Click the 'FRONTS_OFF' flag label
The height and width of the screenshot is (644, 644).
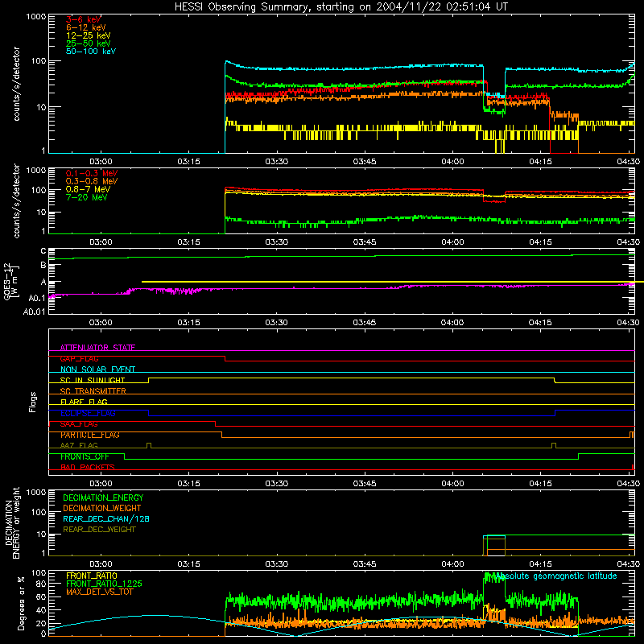(x=85, y=456)
